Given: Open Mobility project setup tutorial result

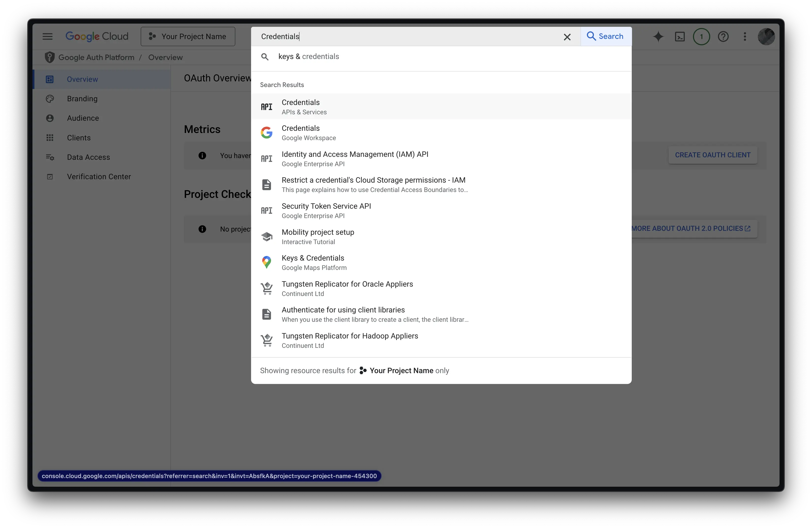Looking at the screenshot, I should click(441, 236).
